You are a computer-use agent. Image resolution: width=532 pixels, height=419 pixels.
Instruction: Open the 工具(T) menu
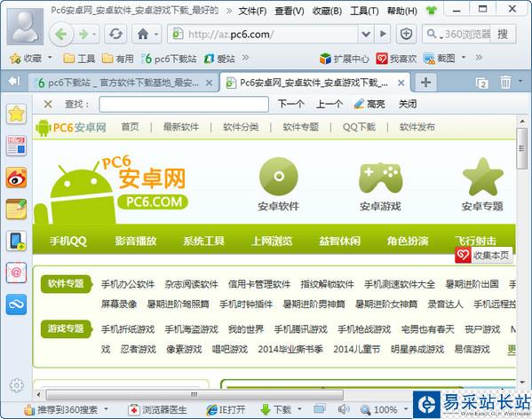tap(364, 12)
